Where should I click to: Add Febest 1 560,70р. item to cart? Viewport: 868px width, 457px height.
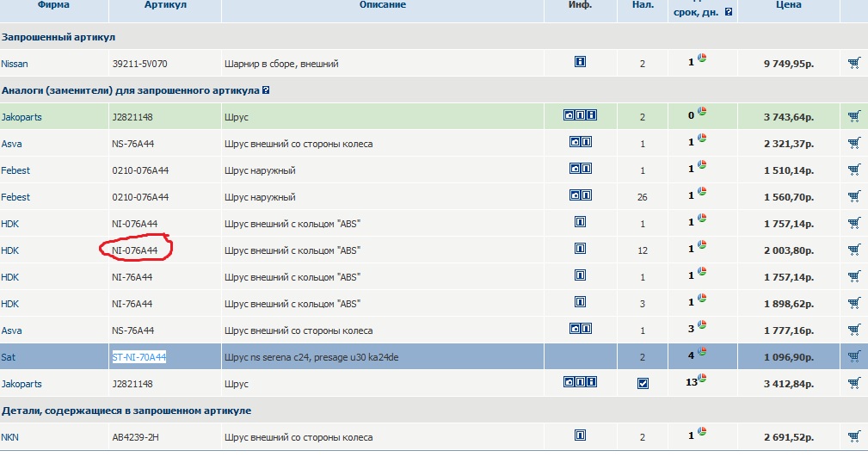[x=854, y=196]
